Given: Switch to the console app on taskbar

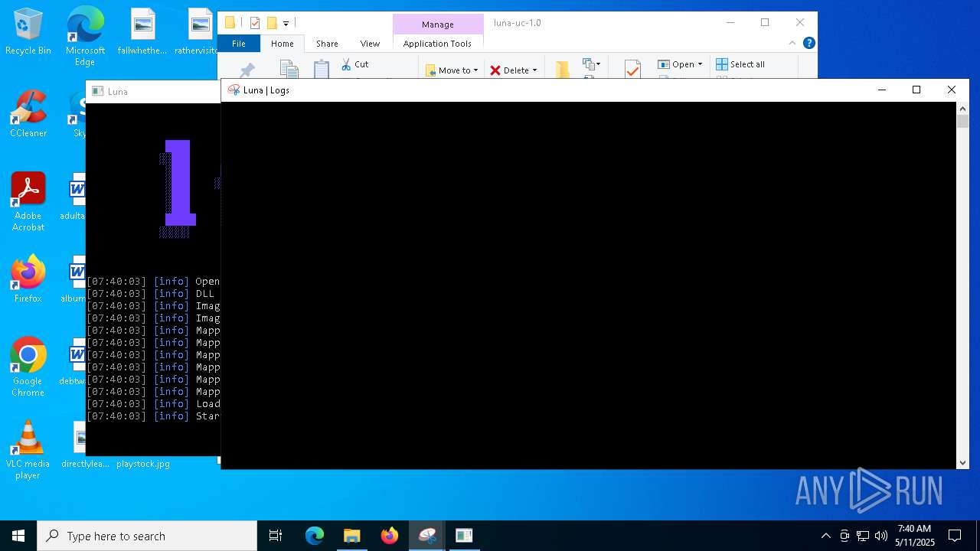Looking at the screenshot, I should point(464,536).
